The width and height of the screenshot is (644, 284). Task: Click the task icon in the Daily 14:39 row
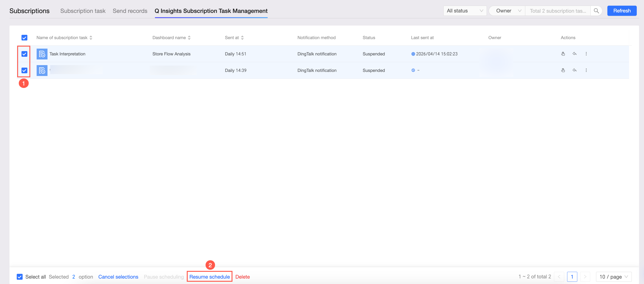point(42,71)
